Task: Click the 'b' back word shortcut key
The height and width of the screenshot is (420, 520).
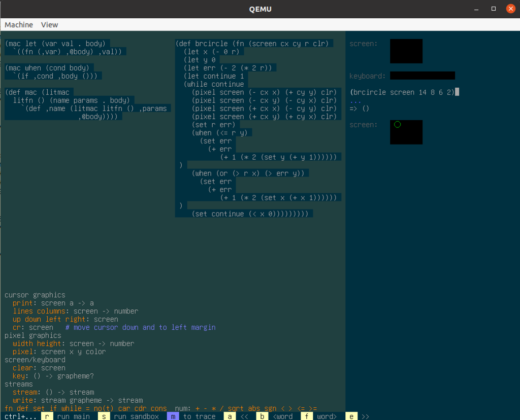Action: click(262, 416)
